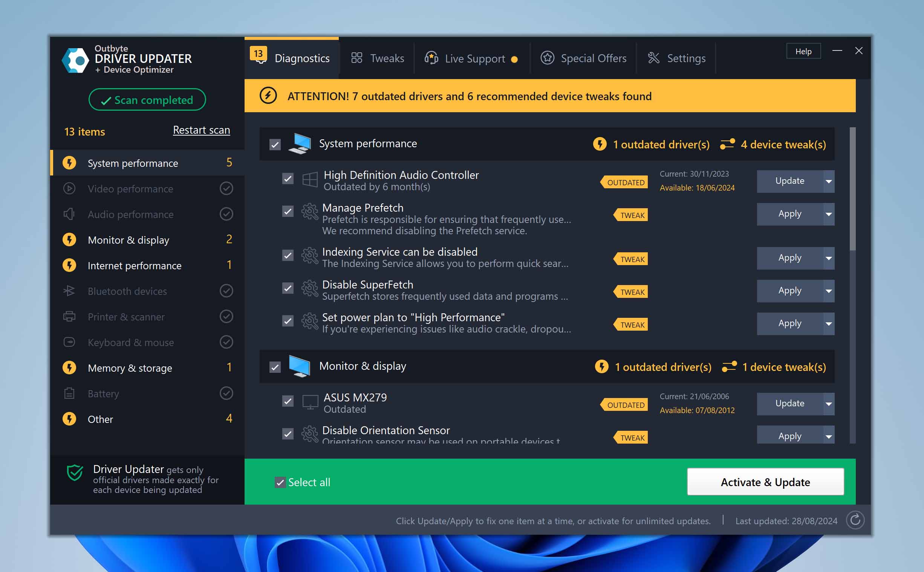Click the Windows icon beside High Definition Audio Controller

click(310, 180)
